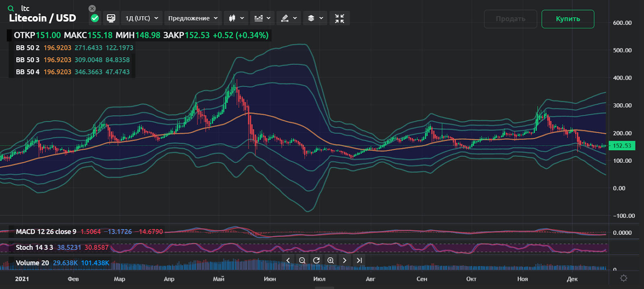
Task: Zoom in the chart with plus magnifier
Action: pos(330,260)
